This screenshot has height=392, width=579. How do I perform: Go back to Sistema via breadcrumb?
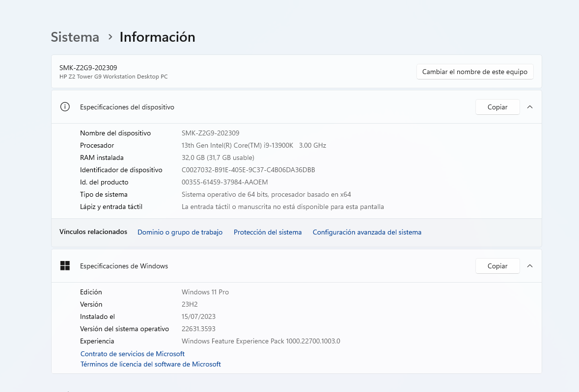coord(75,37)
